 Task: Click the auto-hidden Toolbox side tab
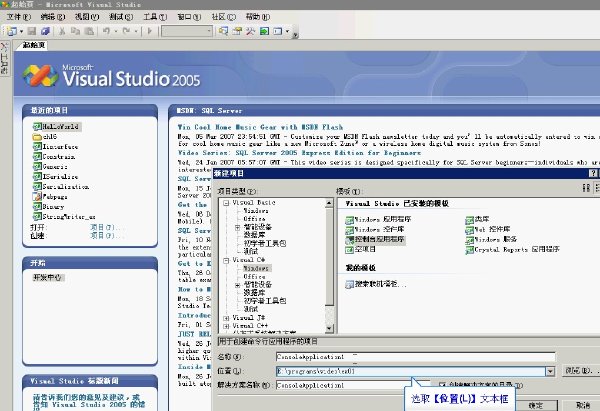[x=5, y=58]
